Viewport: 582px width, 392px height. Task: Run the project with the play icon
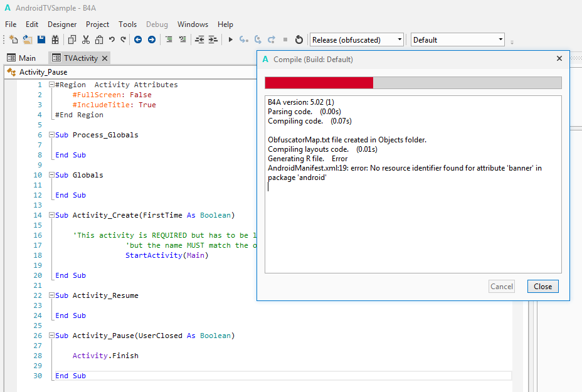coord(230,40)
